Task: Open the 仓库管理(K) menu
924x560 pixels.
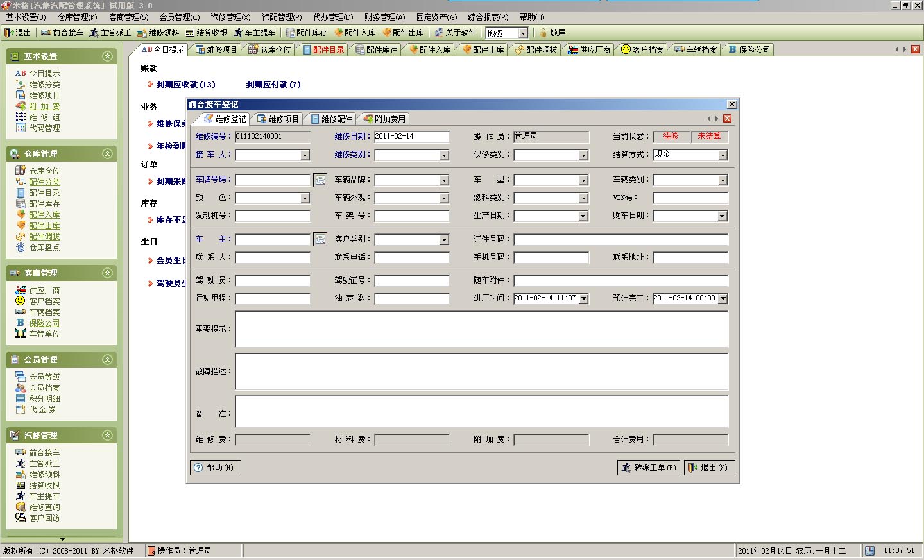Action: point(77,17)
